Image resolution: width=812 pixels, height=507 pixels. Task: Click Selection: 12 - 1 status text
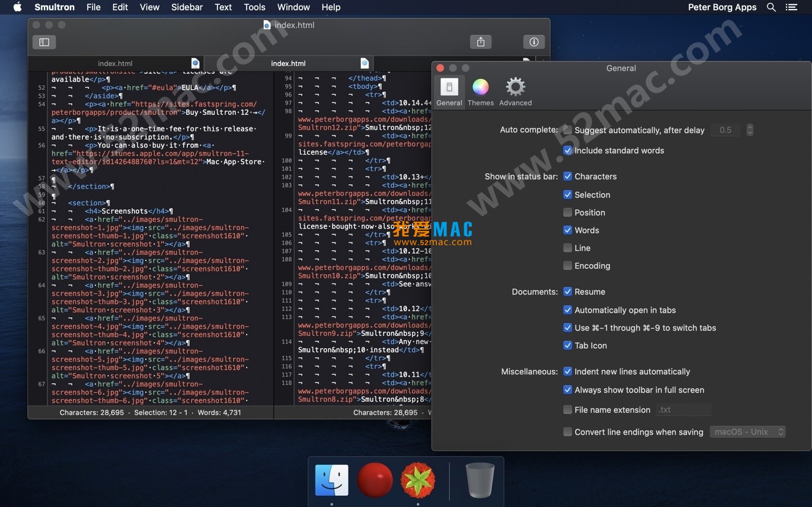[161, 412]
